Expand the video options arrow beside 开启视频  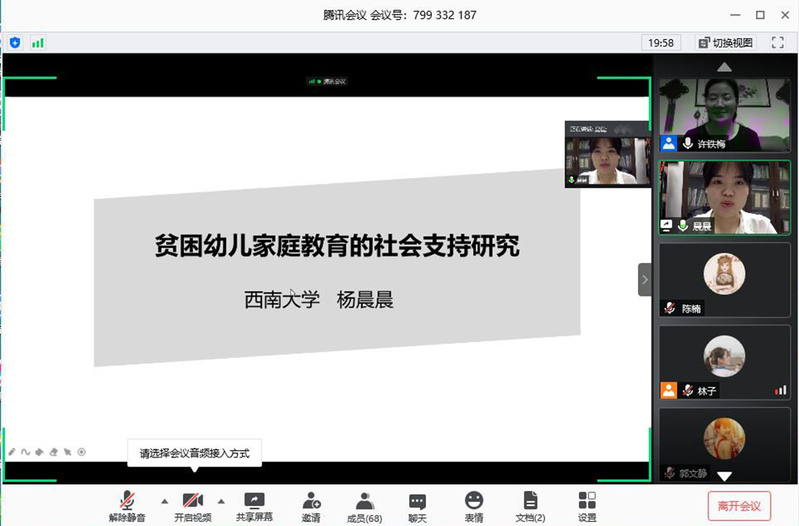coord(221,500)
